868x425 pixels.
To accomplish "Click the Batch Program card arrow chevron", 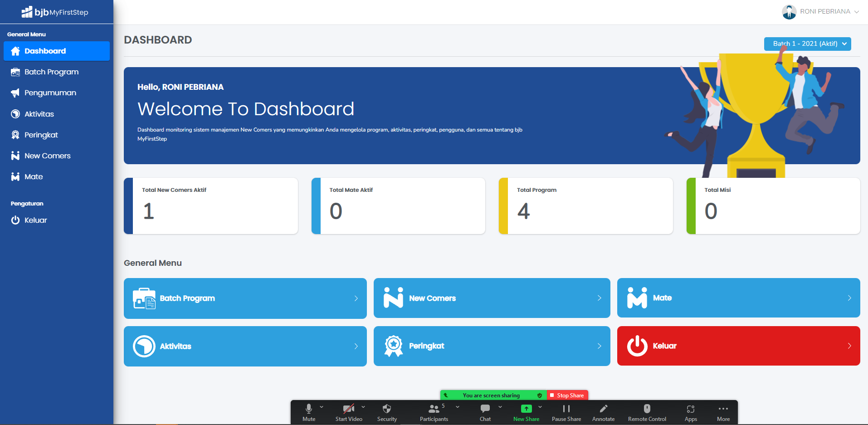I will 356,298.
